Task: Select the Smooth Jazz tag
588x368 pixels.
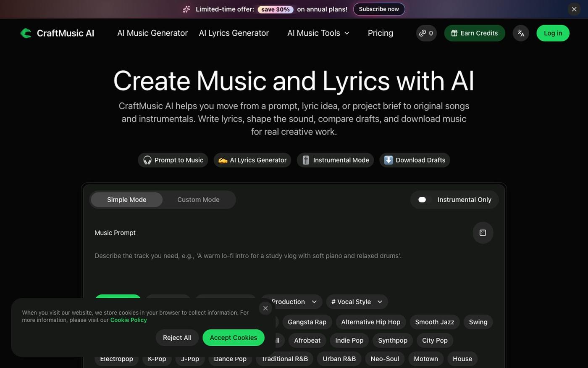Action: [x=435, y=322]
